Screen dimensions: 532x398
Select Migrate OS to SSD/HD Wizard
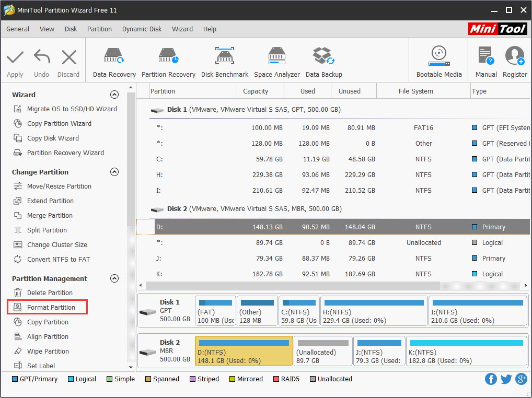click(72, 109)
